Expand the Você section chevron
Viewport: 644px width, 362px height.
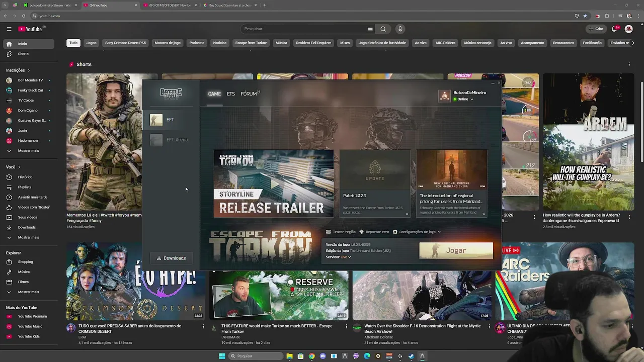click(19, 167)
